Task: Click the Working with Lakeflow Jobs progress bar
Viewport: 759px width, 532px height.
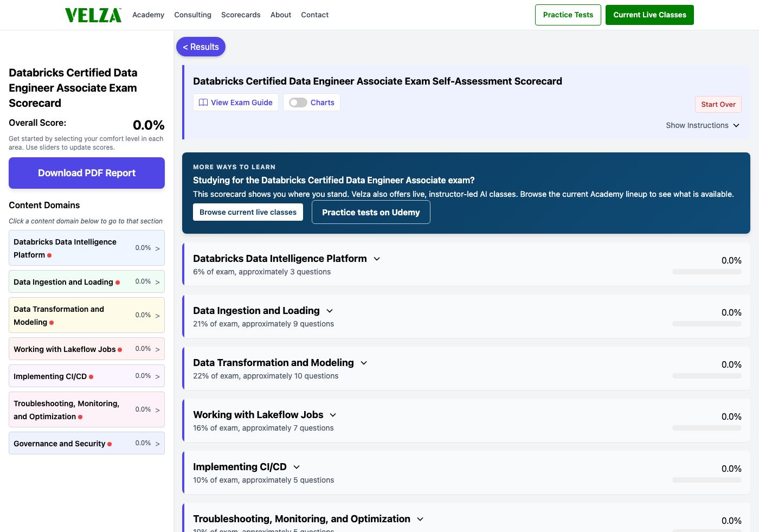Action: point(707,428)
